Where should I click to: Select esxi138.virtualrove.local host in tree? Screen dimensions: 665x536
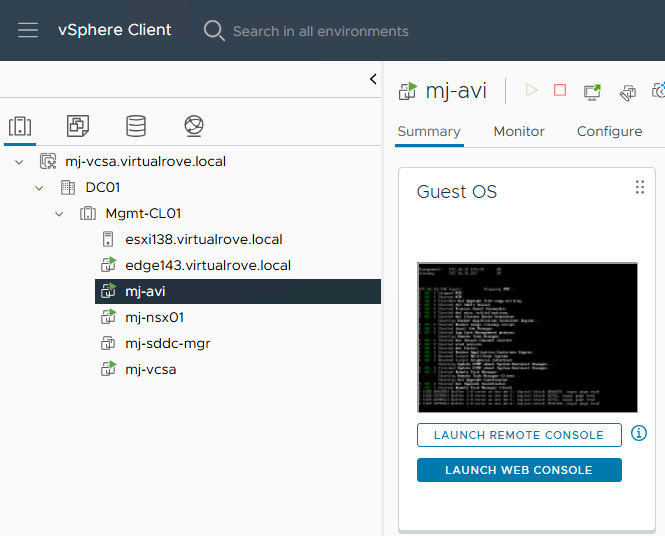(x=204, y=239)
